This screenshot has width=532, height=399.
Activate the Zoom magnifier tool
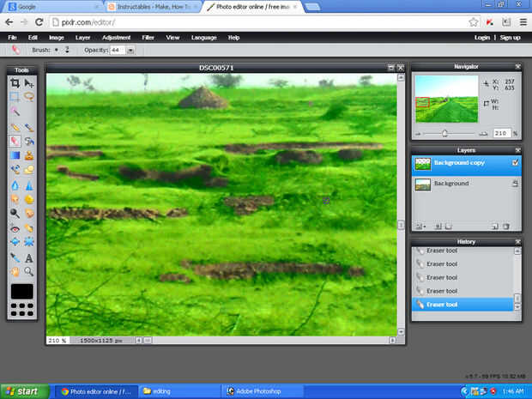coord(29,271)
